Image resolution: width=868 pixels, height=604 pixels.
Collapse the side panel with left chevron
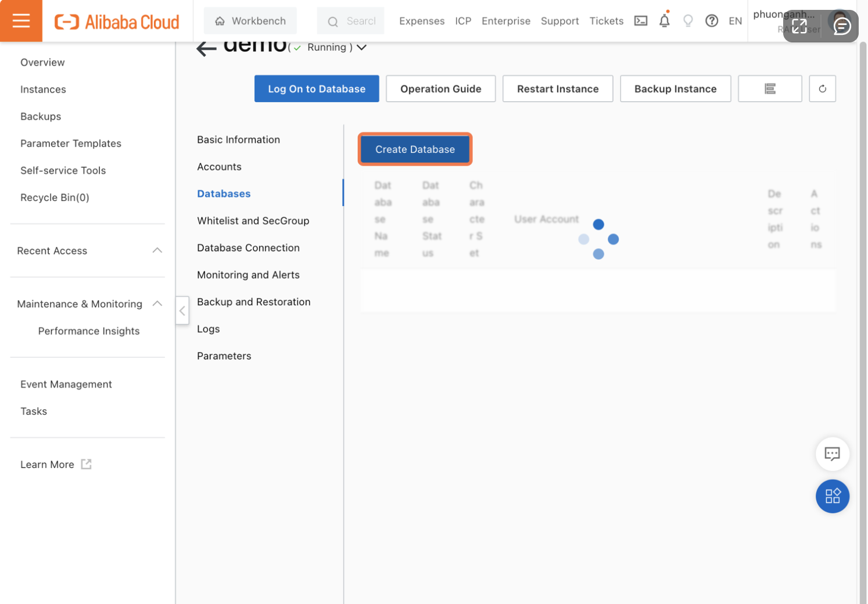[x=182, y=311]
